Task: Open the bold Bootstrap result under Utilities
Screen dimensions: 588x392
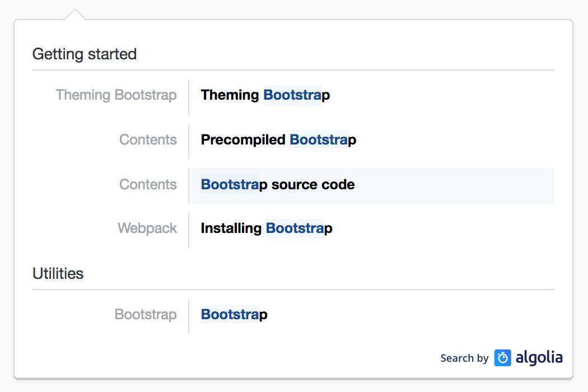Action: click(x=234, y=315)
